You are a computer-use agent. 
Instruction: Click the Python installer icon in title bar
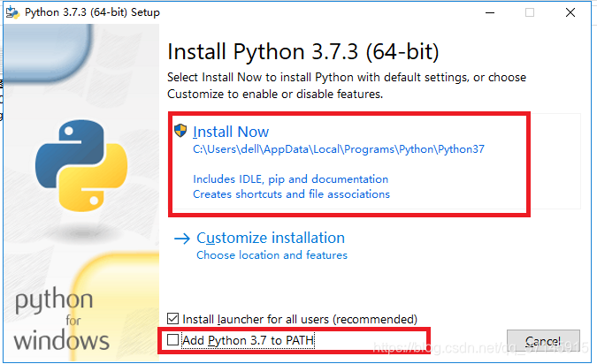click(x=12, y=12)
